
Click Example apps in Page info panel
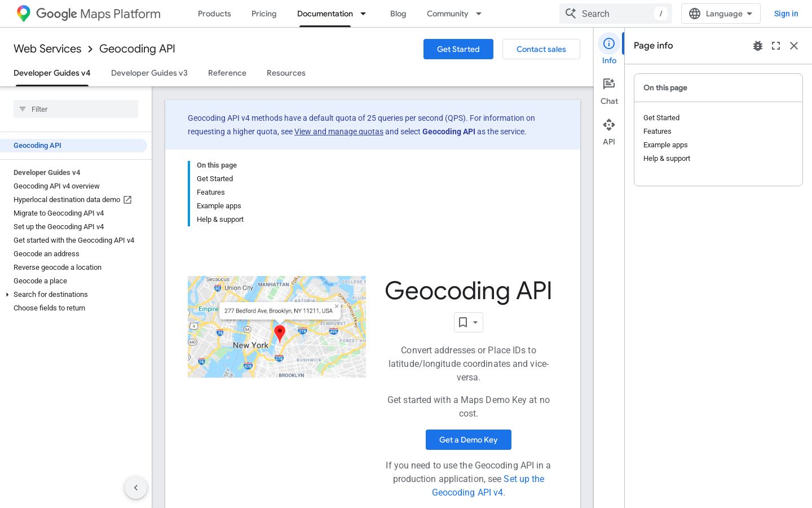tap(665, 145)
